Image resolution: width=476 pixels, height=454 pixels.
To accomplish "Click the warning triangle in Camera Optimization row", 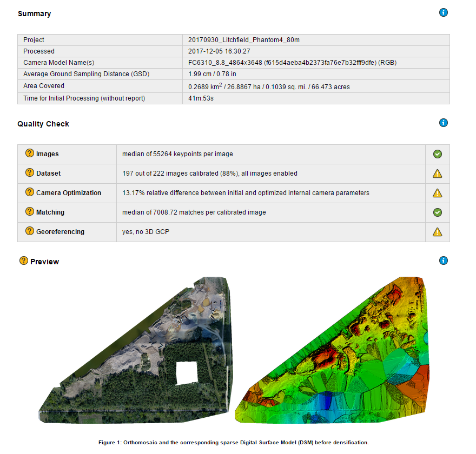I will (437, 193).
